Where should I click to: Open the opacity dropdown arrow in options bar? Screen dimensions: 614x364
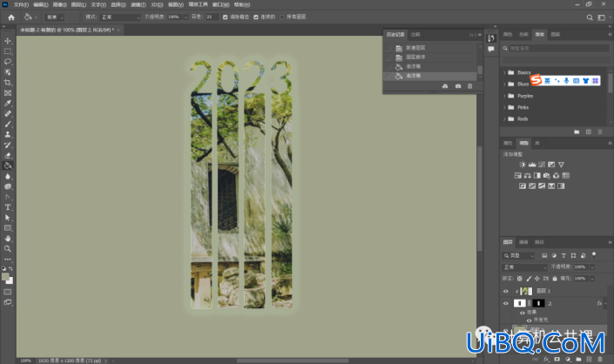pos(186,17)
